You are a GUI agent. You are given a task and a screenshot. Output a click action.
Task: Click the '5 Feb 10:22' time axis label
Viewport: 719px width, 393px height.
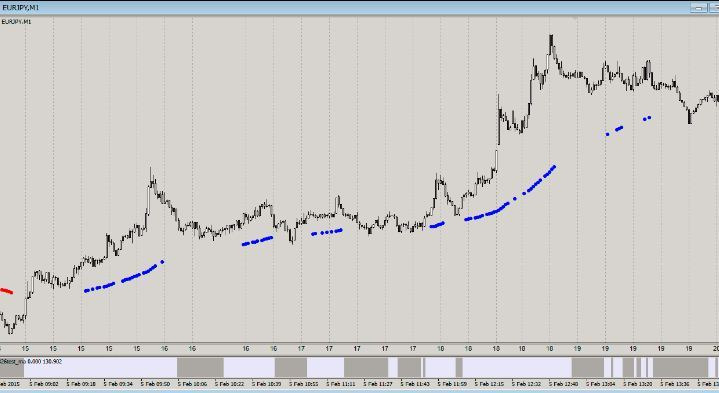click(231, 383)
